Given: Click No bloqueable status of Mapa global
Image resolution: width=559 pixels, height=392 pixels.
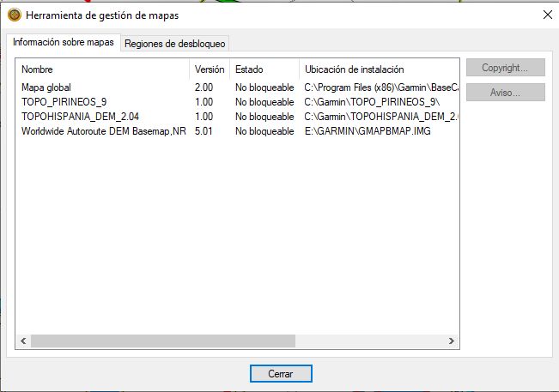Looking at the screenshot, I should (x=264, y=87).
